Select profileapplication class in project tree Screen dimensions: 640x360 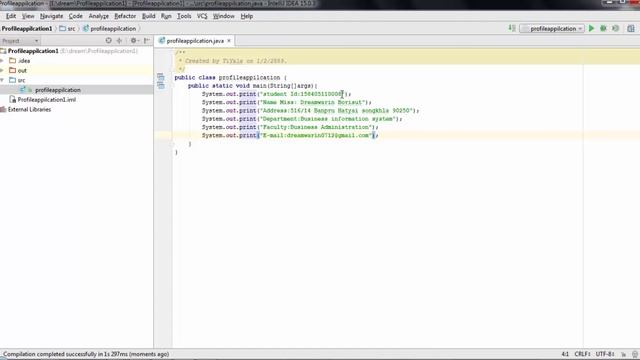coord(58,90)
